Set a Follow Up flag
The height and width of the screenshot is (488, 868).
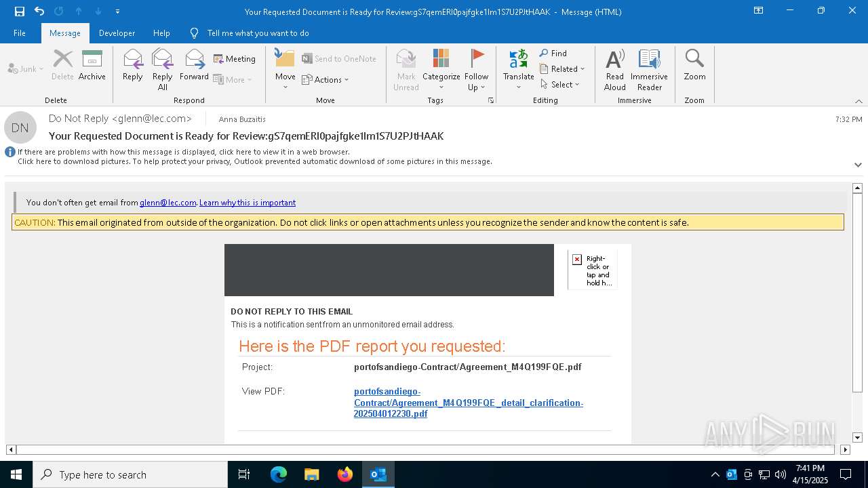(477, 69)
